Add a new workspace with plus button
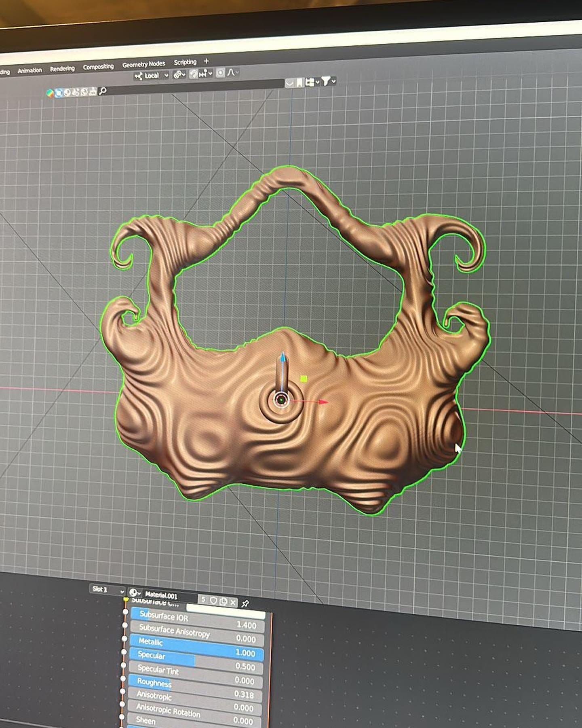The height and width of the screenshot is (728, 582). pos(206,61)
